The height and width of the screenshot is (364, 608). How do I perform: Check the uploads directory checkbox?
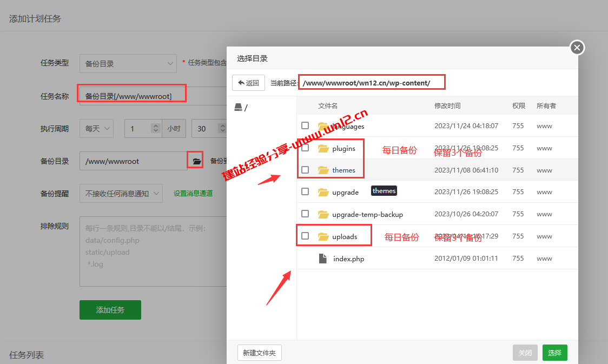tap(305, 236)
